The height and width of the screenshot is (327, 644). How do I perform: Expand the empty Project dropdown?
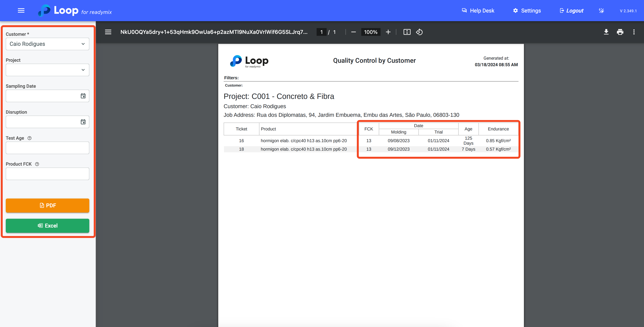coord(48,70)
